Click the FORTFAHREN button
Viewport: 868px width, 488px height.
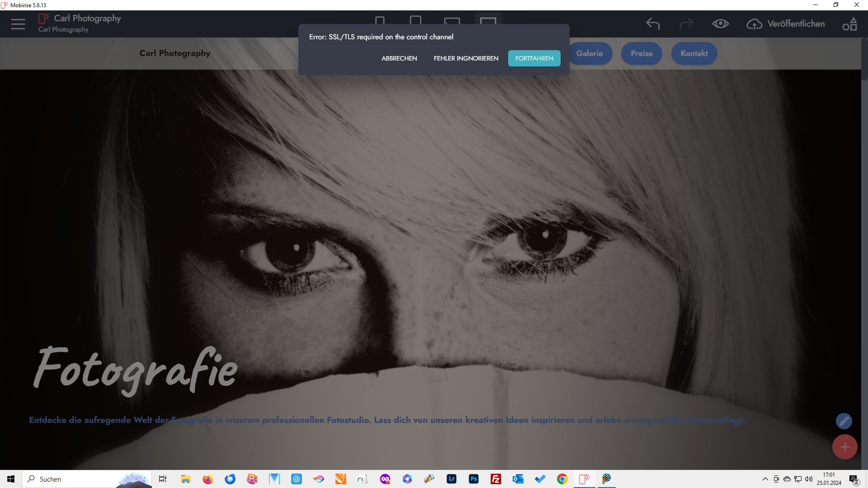(534, 58)
